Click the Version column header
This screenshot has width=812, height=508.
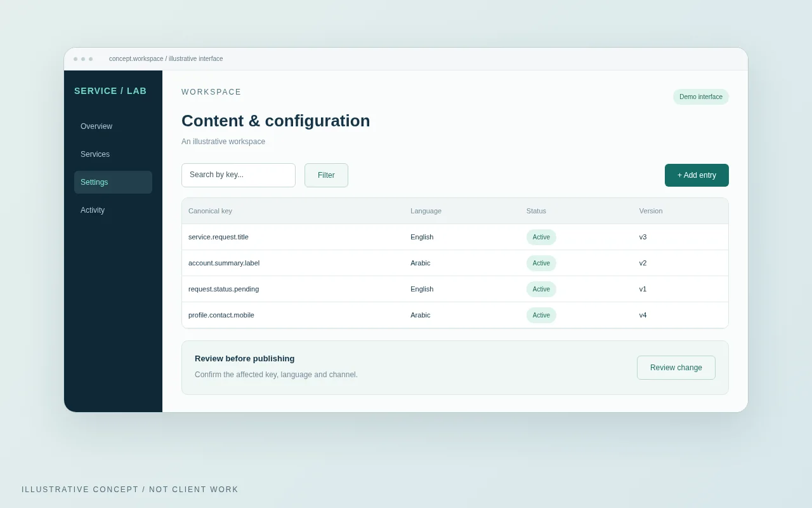tap(651, 211)
